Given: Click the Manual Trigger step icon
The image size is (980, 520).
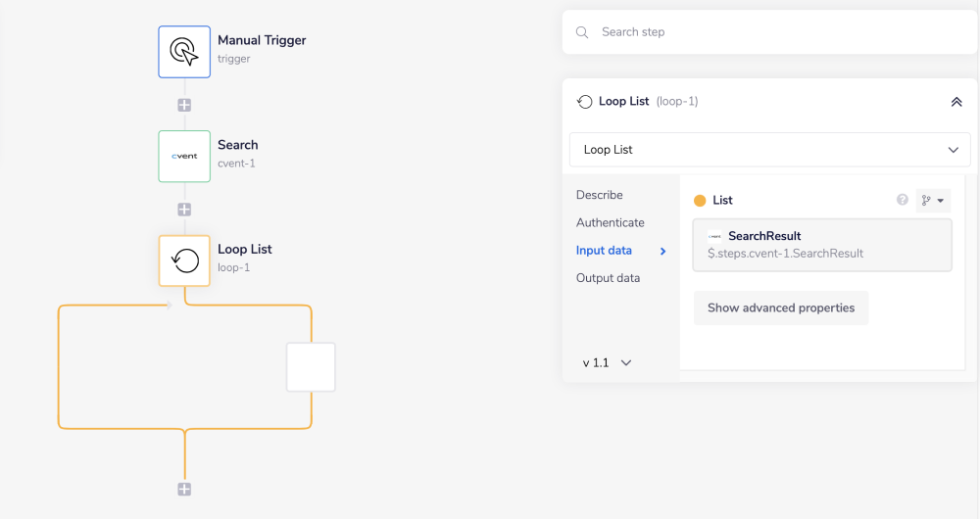Looking at the screenshot, I should pyautogui.click(x=184, y=52).
